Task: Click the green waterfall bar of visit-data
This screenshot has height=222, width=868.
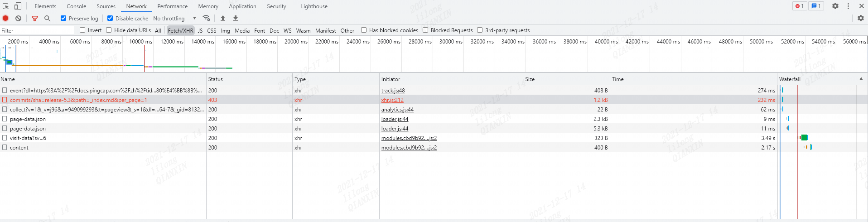Action: tap(805, 138)
